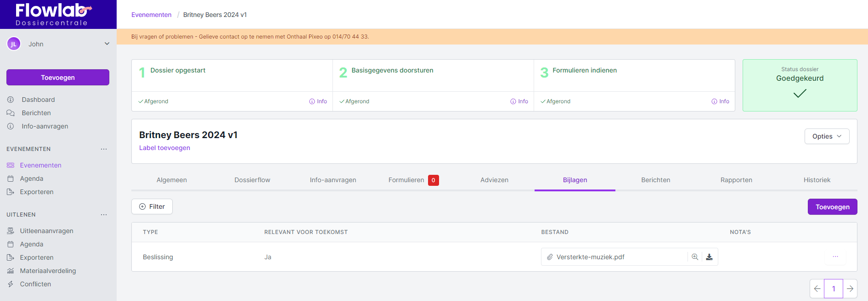868x301 pixels.
Task: Go to previous page arrow
Action: pyautogui.click(x=817, y=289)
